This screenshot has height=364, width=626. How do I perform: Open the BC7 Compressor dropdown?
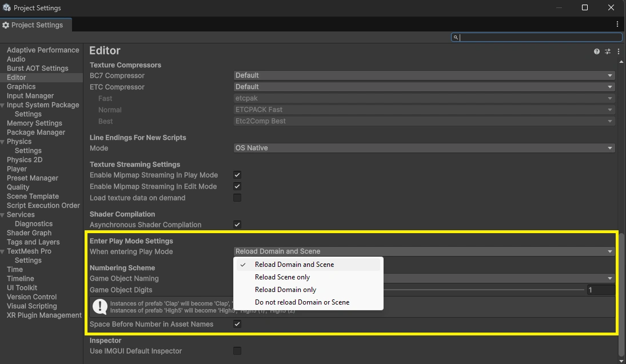[x=424, y=75]
